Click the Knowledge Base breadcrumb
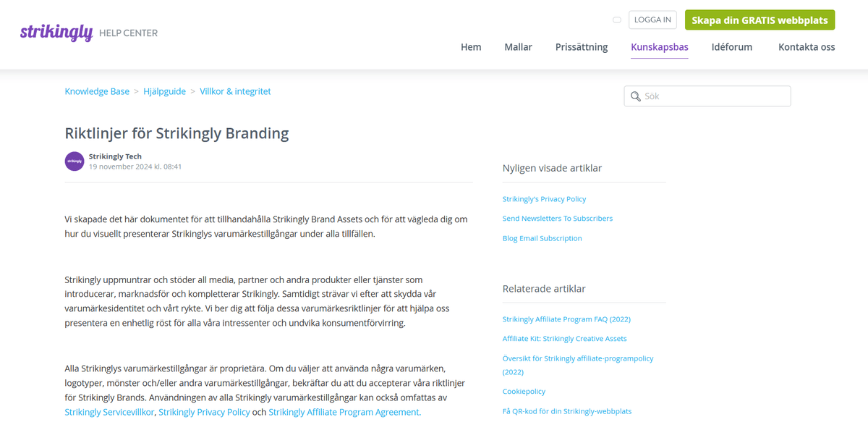The height and width of the screenshot is (438, 868). click(x=97, y=91)
